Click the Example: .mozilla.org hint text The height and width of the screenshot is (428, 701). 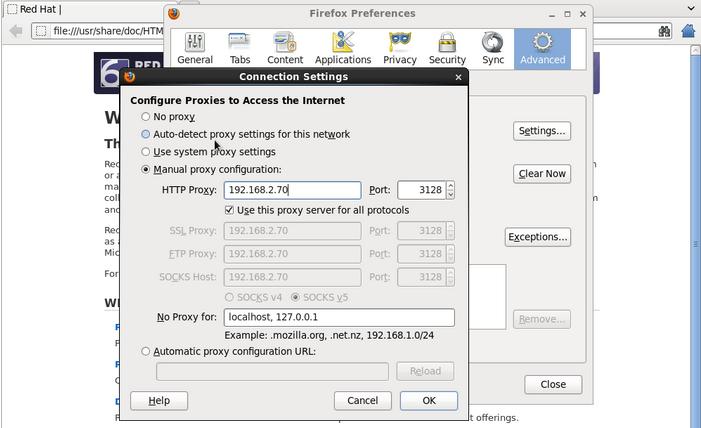(329, 335)
